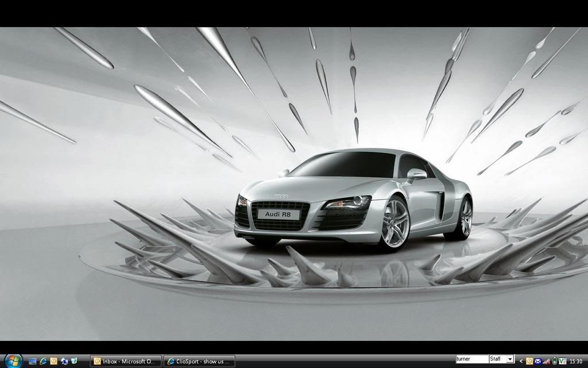This screenshot has height=368, width=588.
Task: Launch the blue Office app in Quick Launch
Action: click(x=64, y=362)
